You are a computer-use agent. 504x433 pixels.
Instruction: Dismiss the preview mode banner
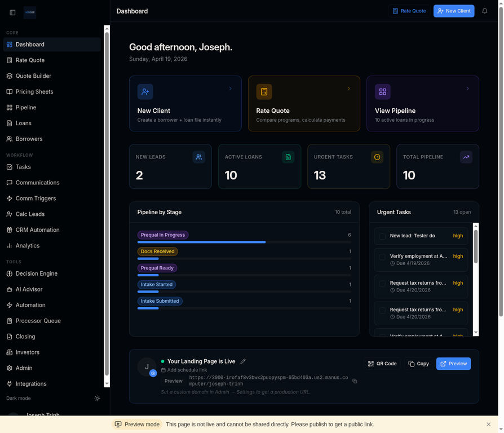(x=488, y=424)
